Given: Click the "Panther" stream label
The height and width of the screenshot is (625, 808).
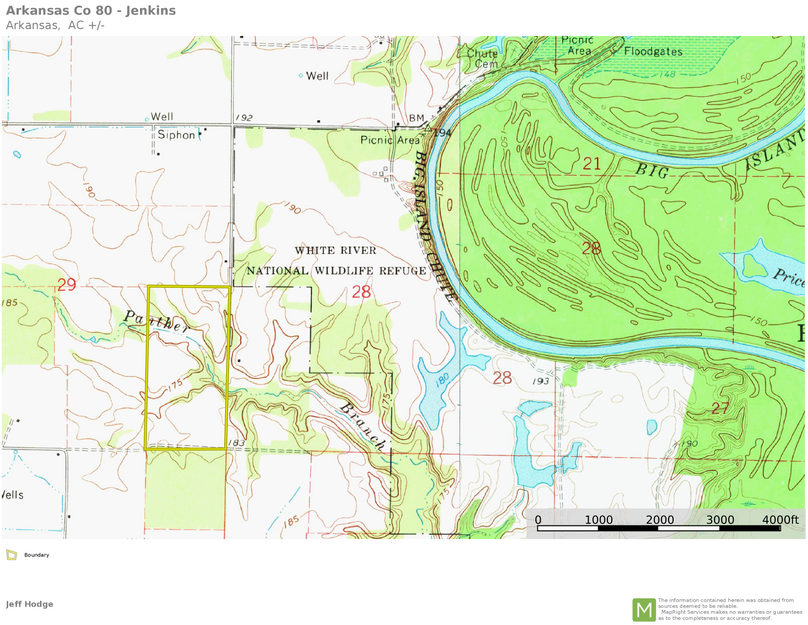Looking at the screenshot, I should tap(156, 322).
